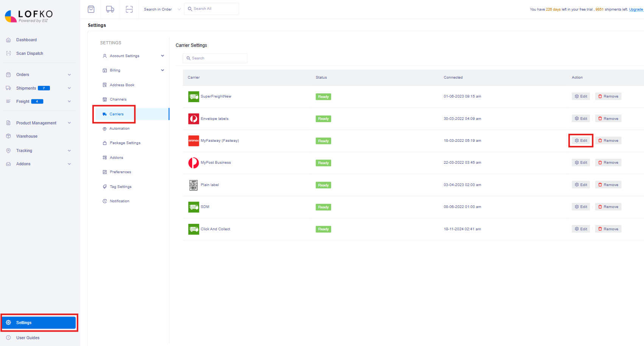Open the Preferences settings section
Viewport: 644px width, 346px height.
click(x=120, y=172)
